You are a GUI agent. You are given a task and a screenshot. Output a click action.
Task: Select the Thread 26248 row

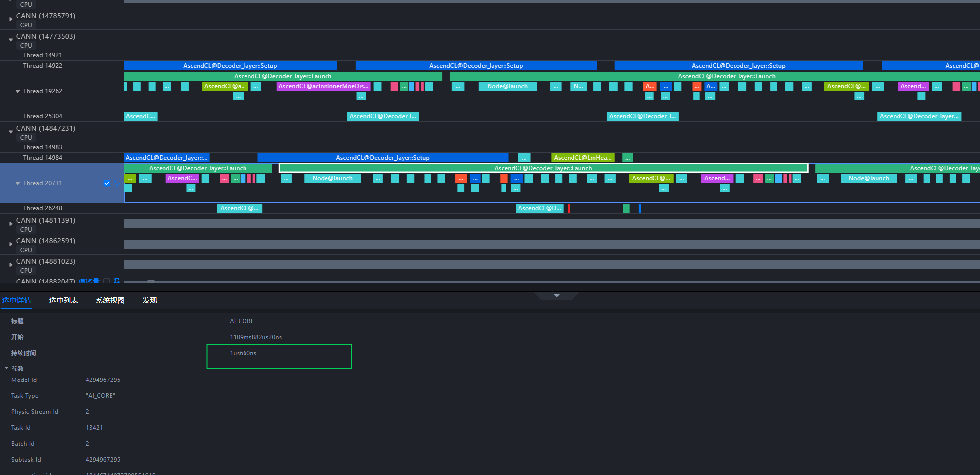[x=62, y=208]
